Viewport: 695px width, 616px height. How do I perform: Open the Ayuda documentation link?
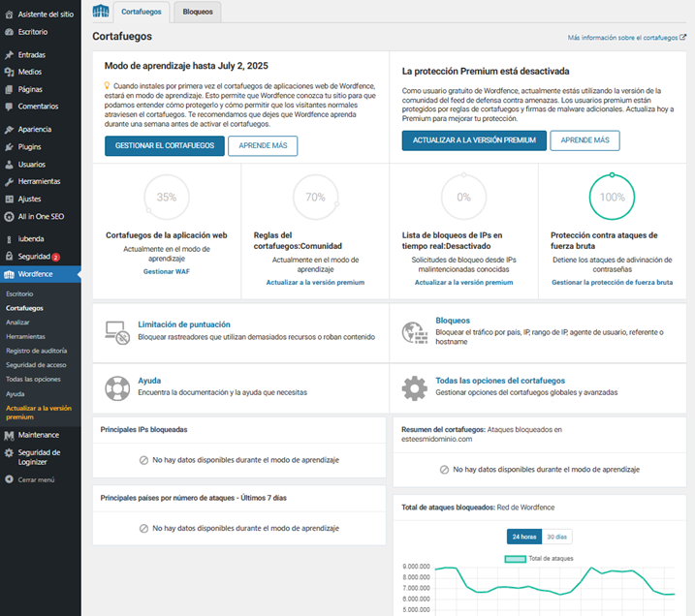[149, 381]
